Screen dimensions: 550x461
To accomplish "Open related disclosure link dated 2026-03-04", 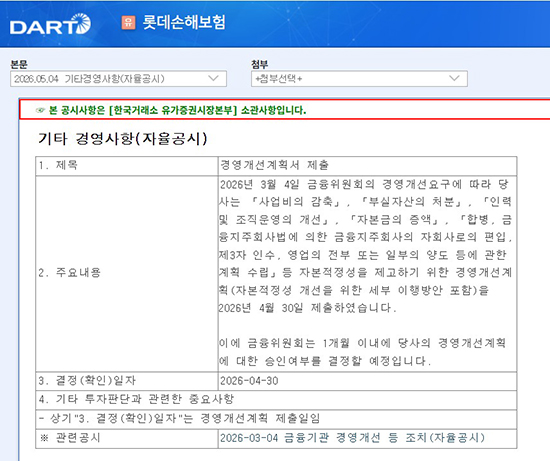I will coord(352,437).
